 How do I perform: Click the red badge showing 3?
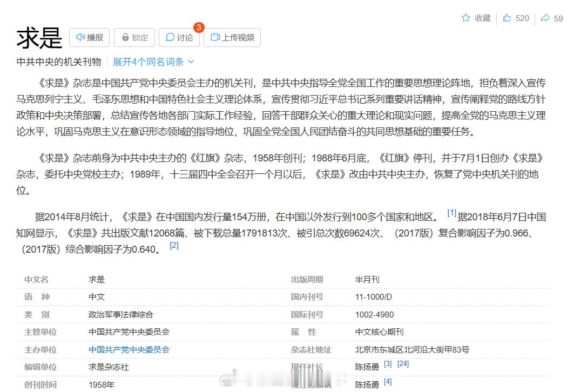199,28
